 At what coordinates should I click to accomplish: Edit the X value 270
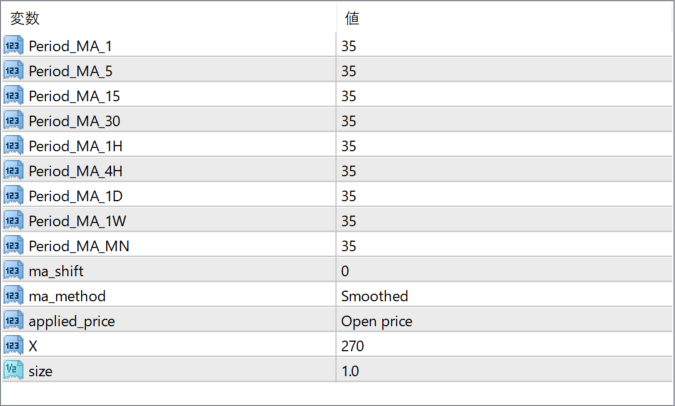(x=504, y=346)
